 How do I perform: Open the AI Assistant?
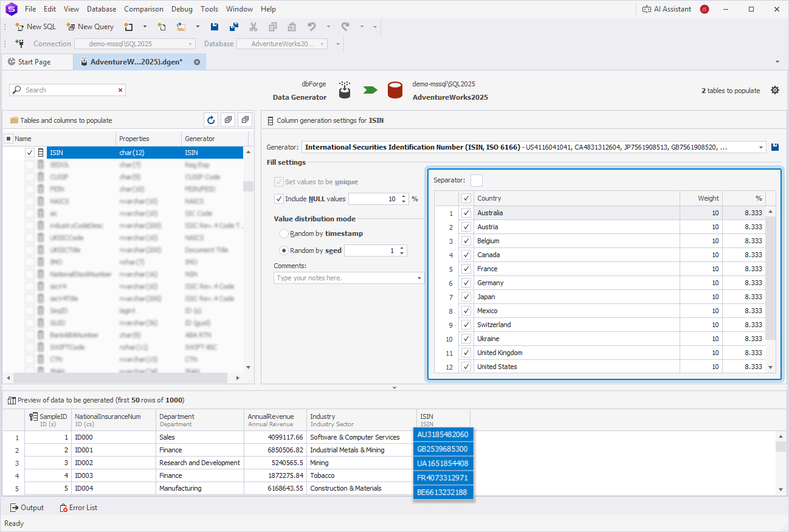(667, 9)
